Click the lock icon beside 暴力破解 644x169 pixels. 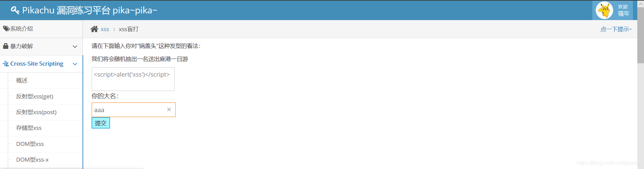click(x=6, y=46)
